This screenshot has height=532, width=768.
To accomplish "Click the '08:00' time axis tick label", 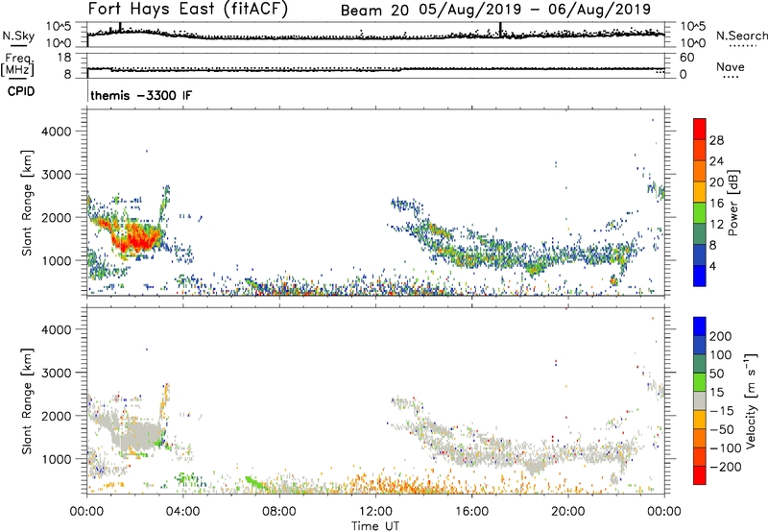I will pyautogui.click(x=279, y=512).
